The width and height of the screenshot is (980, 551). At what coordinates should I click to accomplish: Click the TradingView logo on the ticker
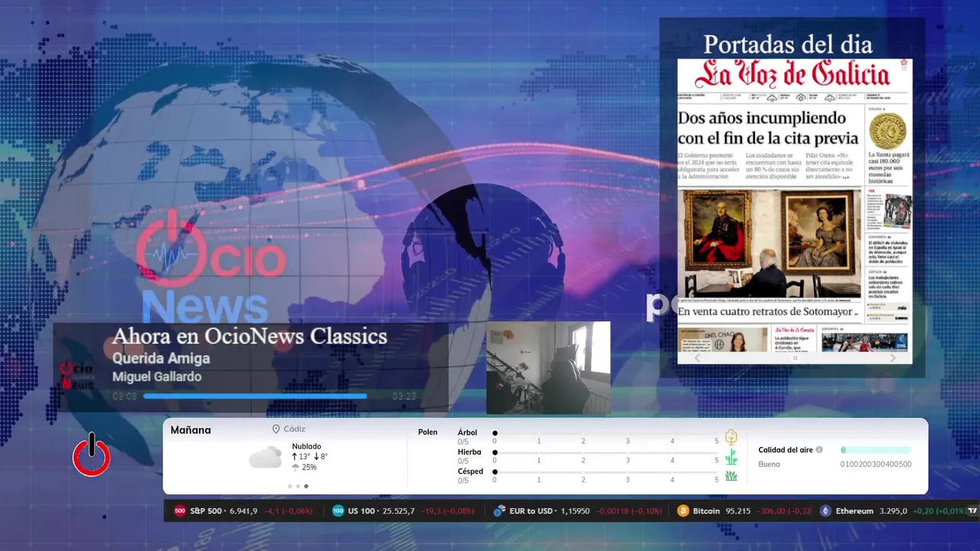pos(973,511)
